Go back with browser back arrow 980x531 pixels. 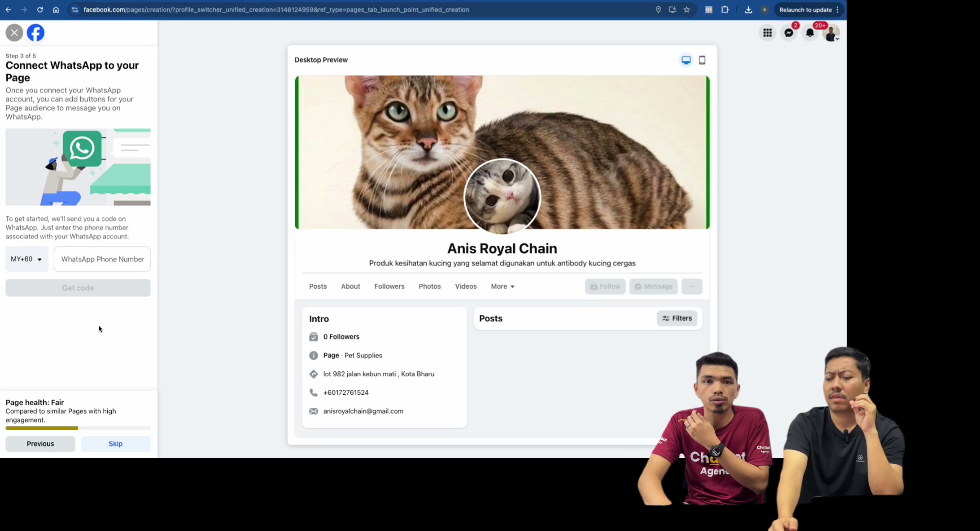click(8, 10)
